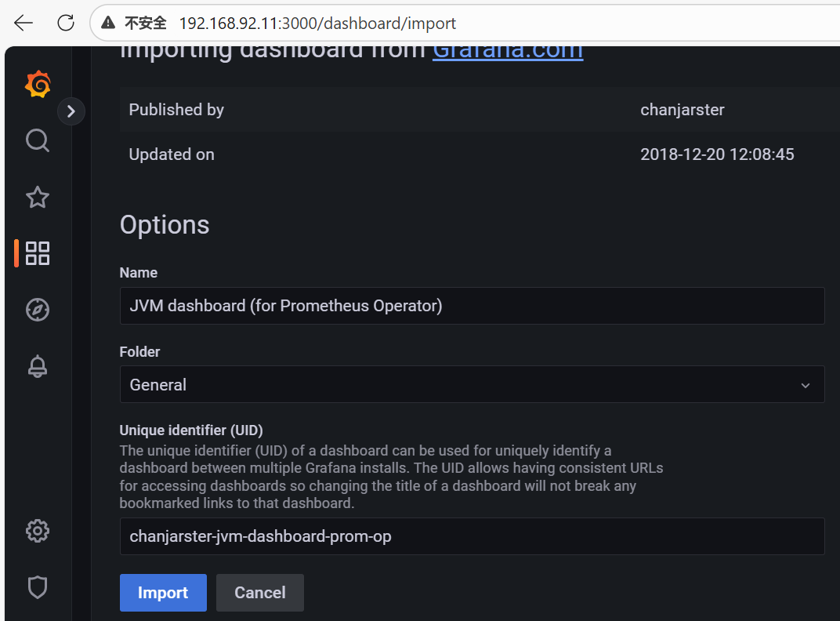Edit the dashboard Name field
Viewport: 840px width, 621px height.
pyautogui.click(x=472, y=306)
